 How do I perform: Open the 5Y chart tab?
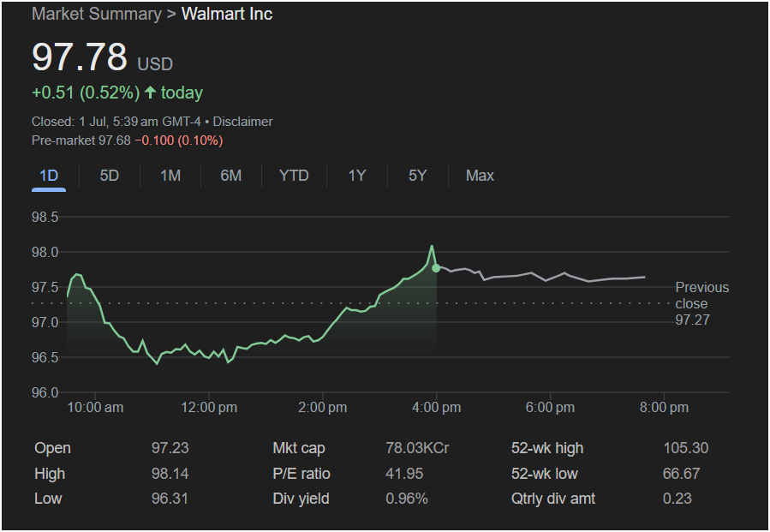point(417,176)
